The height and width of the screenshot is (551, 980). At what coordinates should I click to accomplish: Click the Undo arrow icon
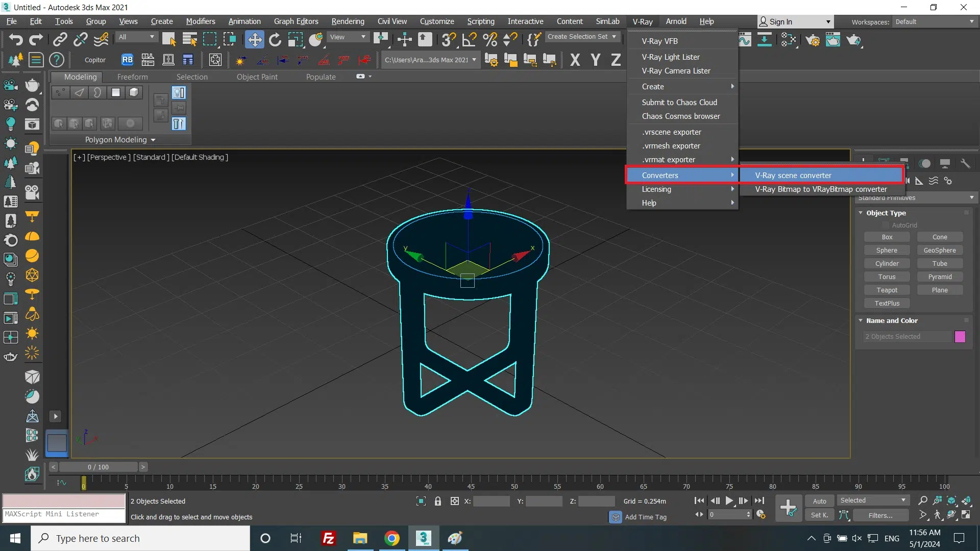[15, 39]
